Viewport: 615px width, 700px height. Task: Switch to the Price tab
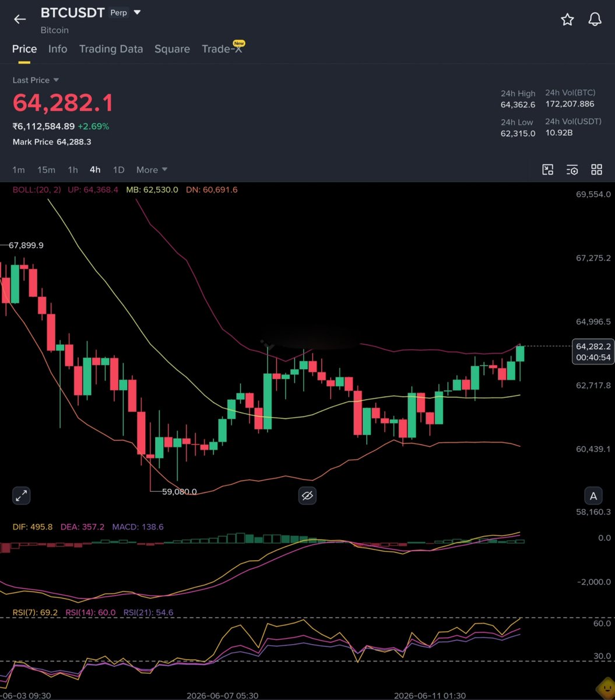click(x=24, y=49)
